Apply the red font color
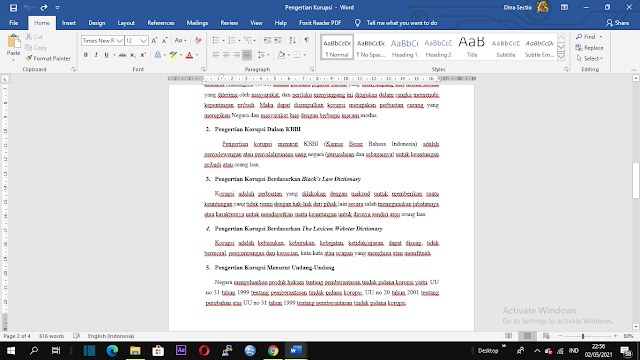 coord(189,55)
